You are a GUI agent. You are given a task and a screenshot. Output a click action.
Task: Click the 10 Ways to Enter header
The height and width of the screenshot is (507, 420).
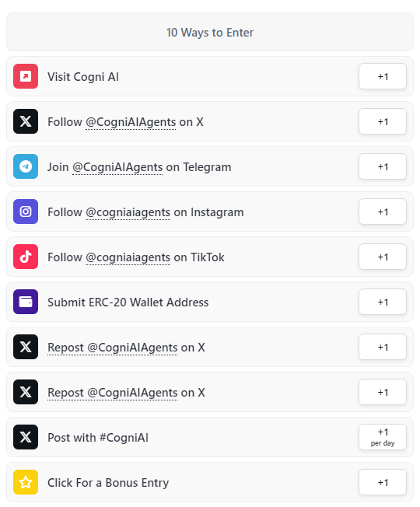point(210,33)
